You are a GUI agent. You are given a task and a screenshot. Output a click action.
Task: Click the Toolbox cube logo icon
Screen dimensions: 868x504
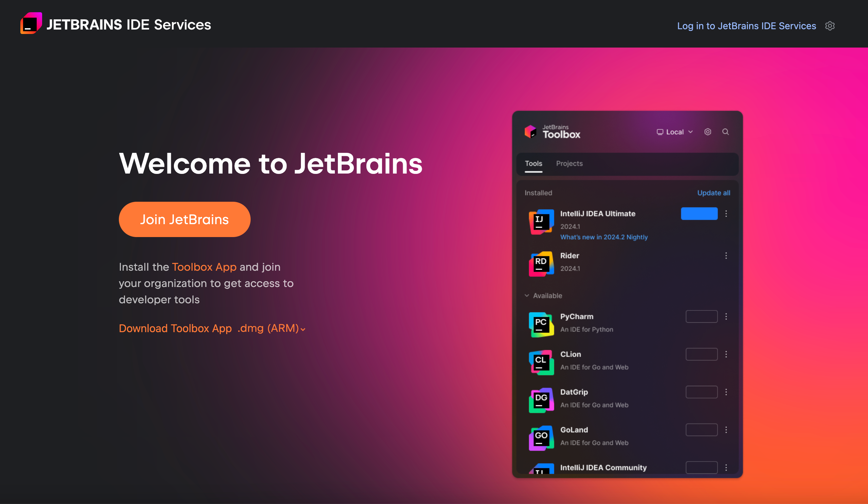[530, 131]
